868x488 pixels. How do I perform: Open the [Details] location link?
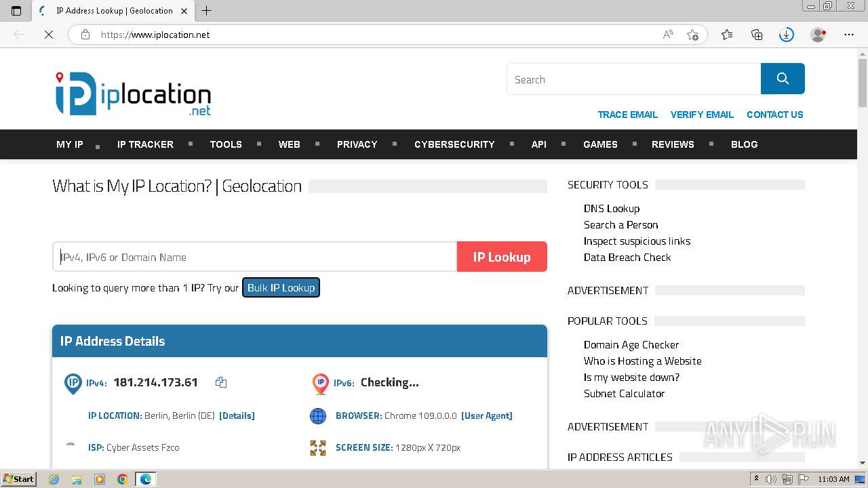(237, 415)
